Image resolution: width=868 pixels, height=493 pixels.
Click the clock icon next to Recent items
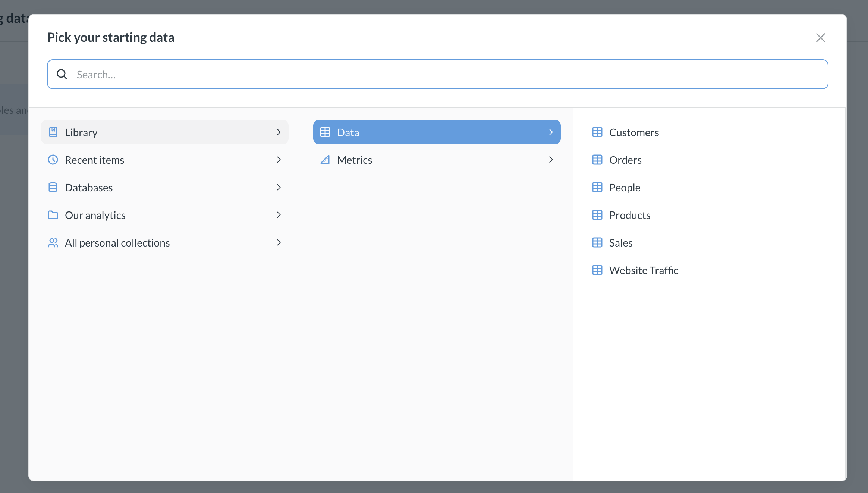(53, 160)
